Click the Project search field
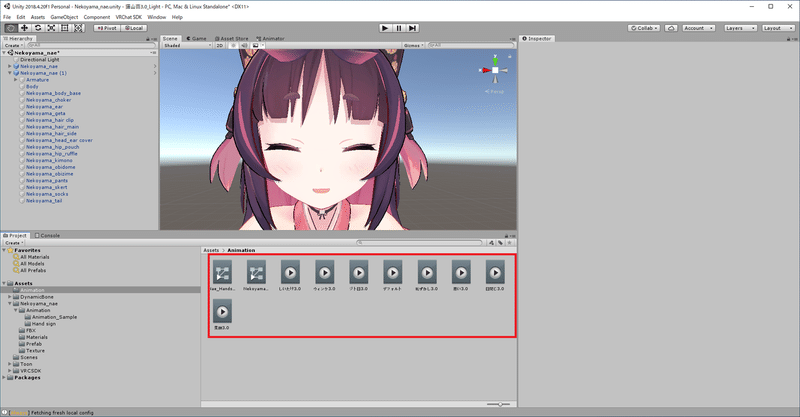800x417 pixels. [x=419, y=243]
